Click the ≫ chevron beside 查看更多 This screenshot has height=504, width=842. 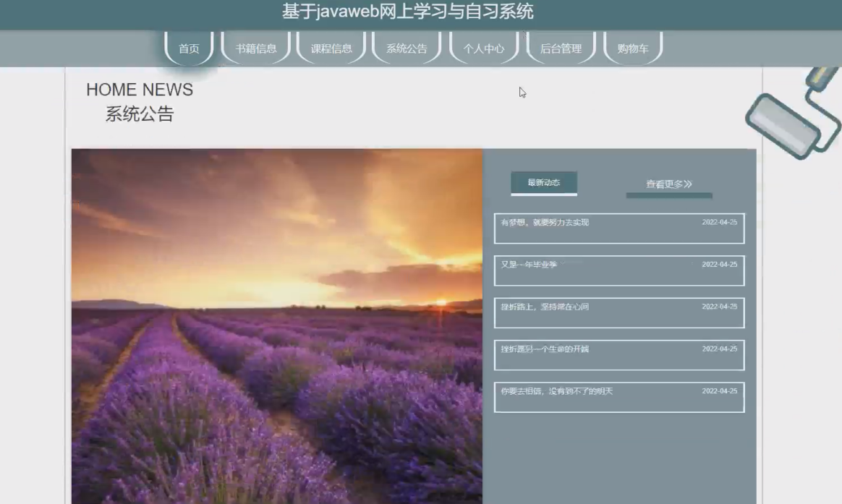pos(689,184)
